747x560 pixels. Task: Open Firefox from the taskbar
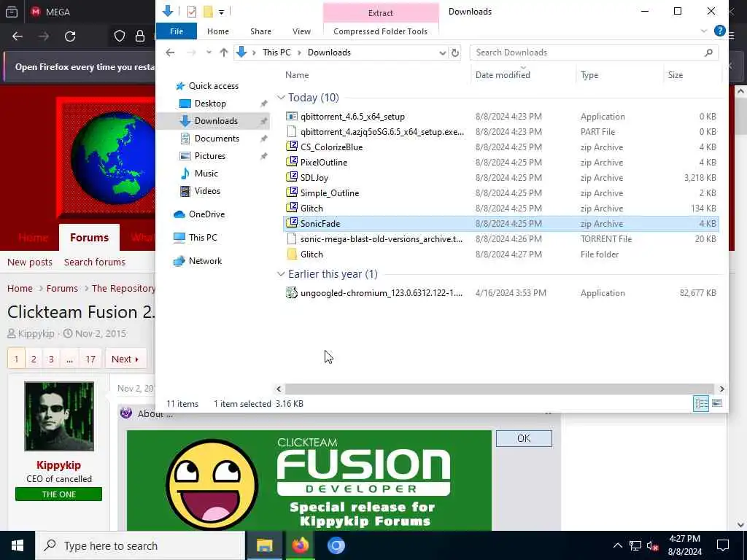[x=300, y=545]
